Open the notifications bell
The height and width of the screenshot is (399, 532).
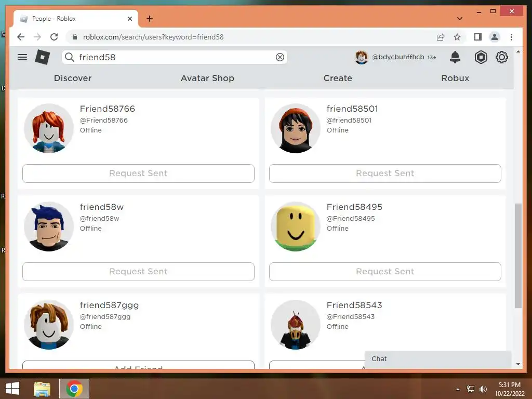[455, 57]
